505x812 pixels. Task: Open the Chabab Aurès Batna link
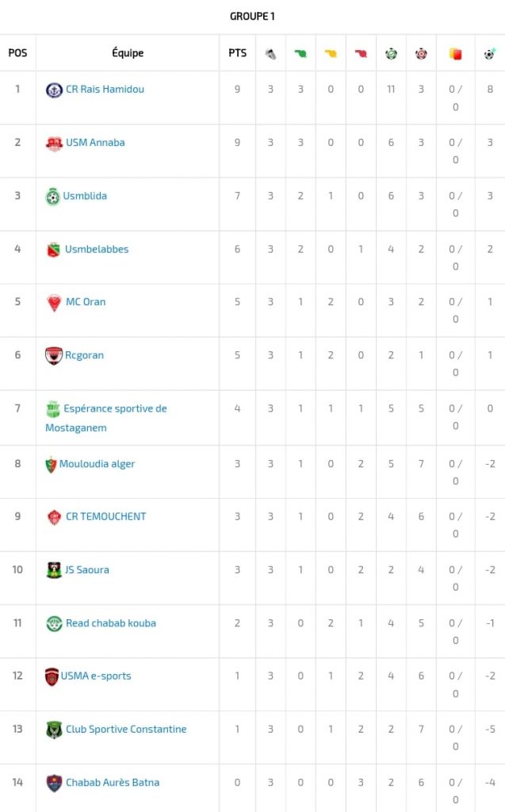point(113,783)
